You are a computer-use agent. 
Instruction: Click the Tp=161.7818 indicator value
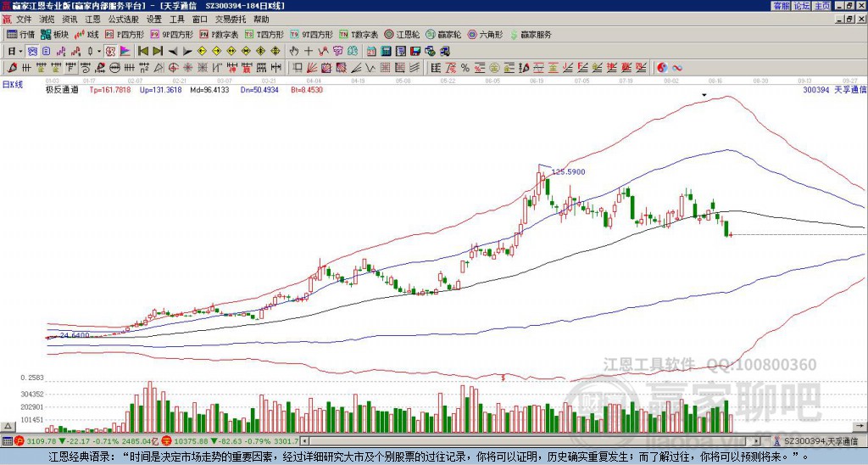coord(110,89)
